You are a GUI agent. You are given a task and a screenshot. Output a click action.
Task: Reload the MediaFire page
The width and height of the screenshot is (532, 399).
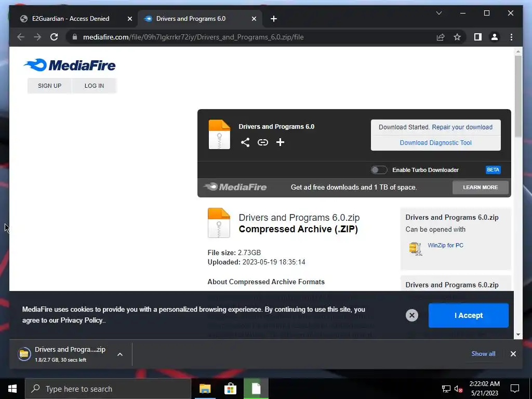(54, 37)
